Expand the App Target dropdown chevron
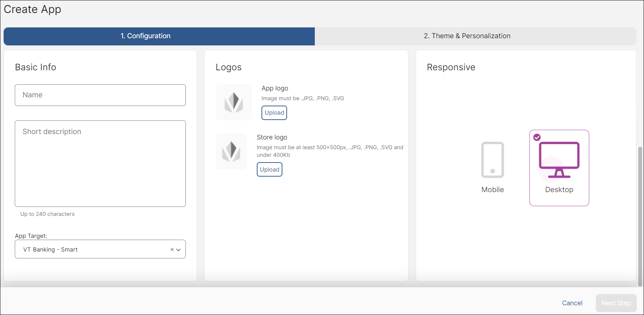The image size is (644, 315). coord(178,249)
